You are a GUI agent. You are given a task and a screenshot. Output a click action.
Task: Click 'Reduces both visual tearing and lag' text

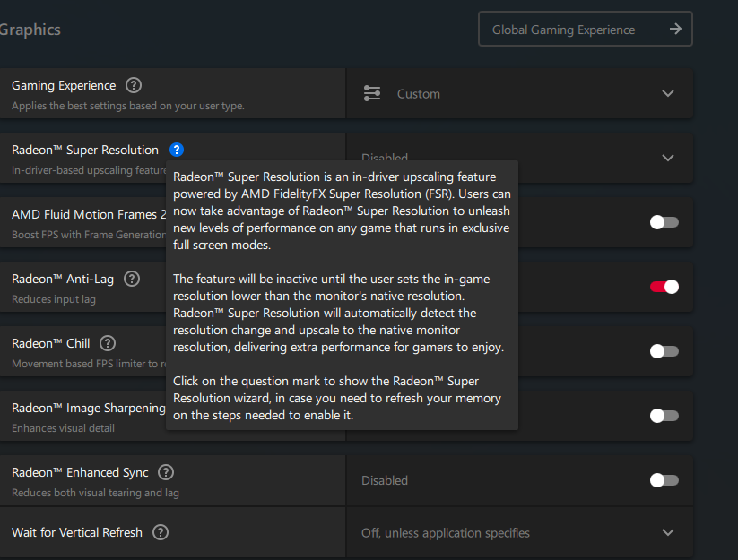[x=95, y=493]
